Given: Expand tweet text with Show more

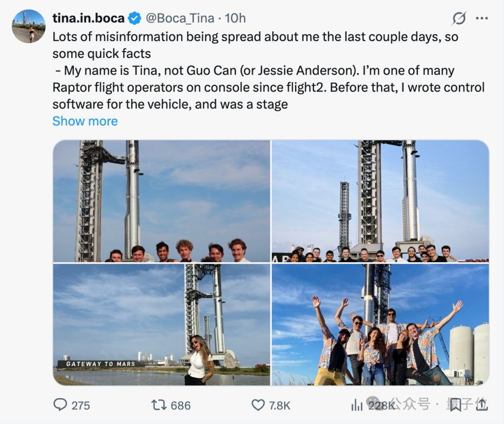Looking at the screenshot, I should (x=85, y=121).
